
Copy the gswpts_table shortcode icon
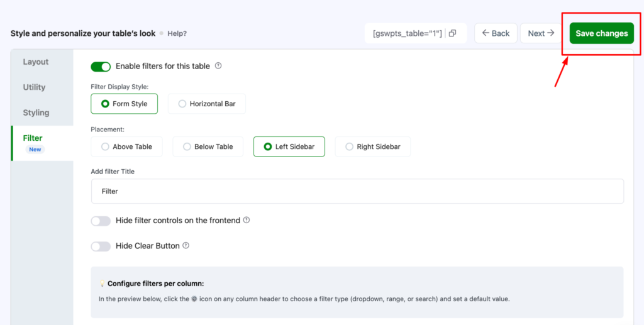[x=452, y=33]
